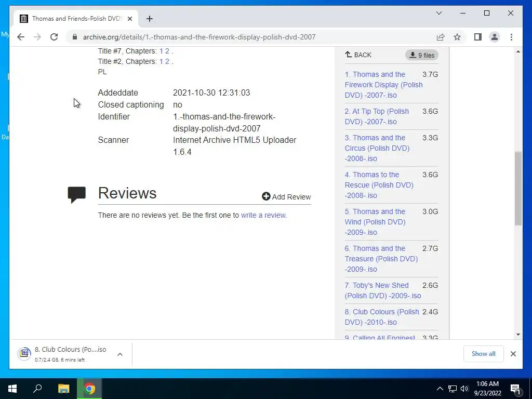Download Thomas and the Treasure iso
The height and width of the screenshot is (399, 532).
point(381,259)
